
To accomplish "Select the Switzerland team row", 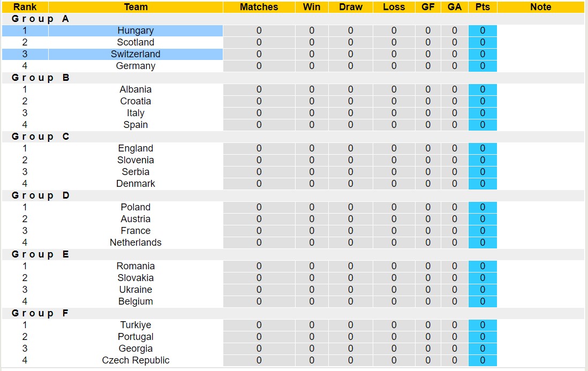I will pyautogui.click(x=135, y=54).
